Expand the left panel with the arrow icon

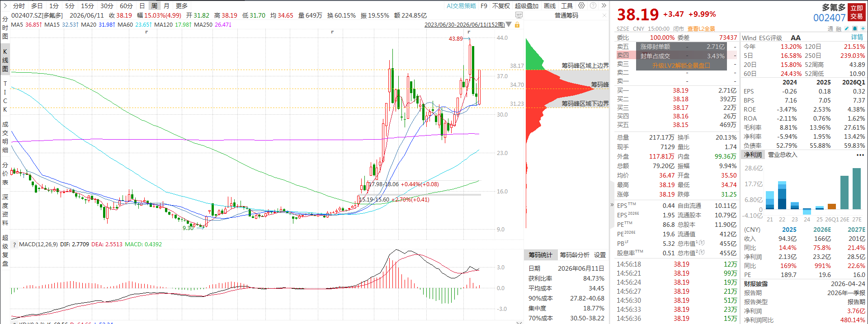(x=5, y=5)
